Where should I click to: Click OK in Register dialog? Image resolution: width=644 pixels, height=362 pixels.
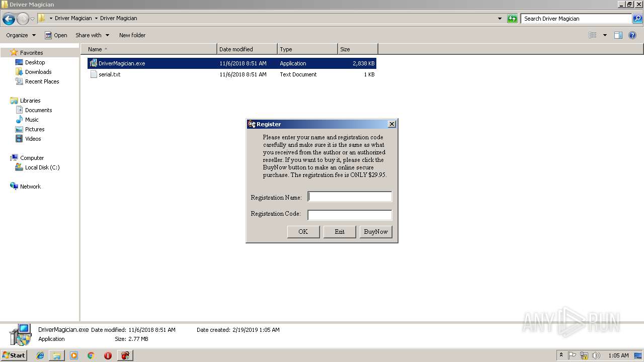pyautogui.click(x=303, y=232)
